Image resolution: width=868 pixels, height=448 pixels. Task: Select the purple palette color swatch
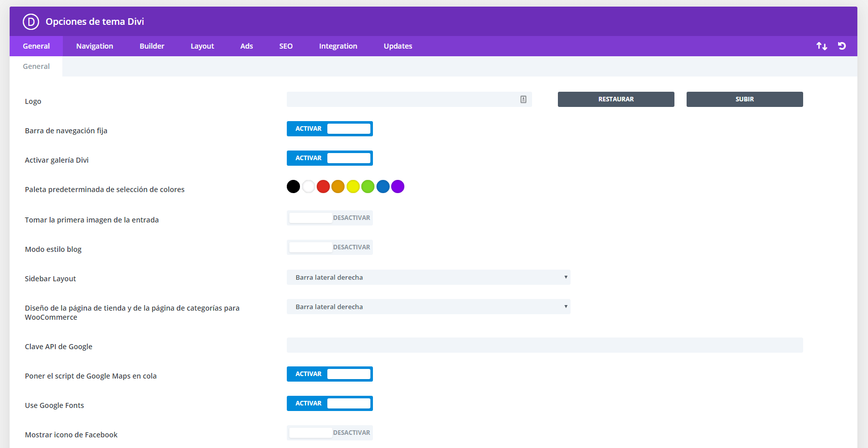(398, 186)
